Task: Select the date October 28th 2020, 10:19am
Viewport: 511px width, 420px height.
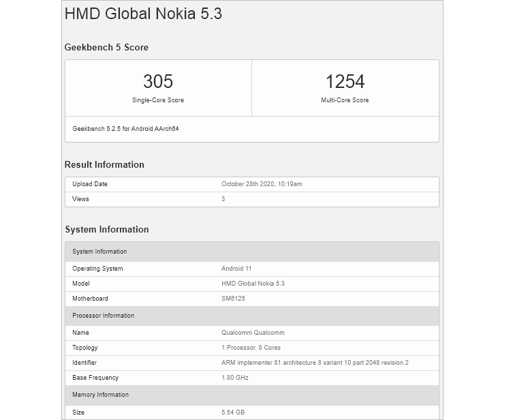Action: (262, 184)
